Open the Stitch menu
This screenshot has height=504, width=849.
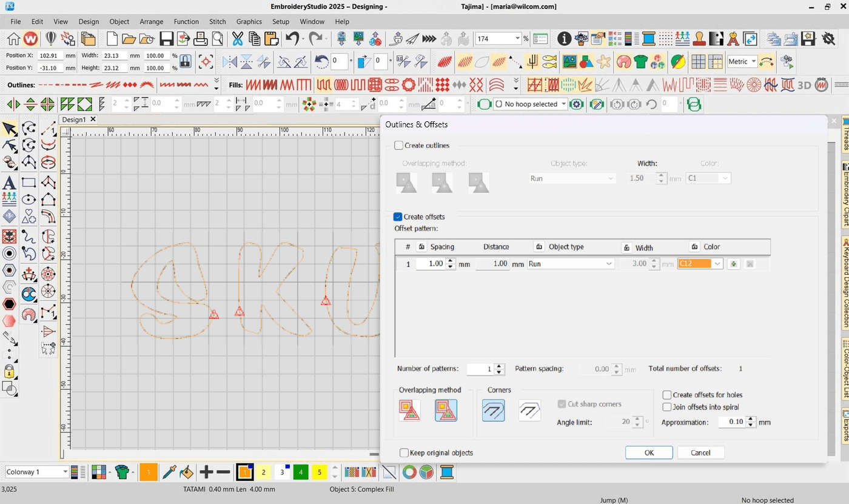[218, 21]
